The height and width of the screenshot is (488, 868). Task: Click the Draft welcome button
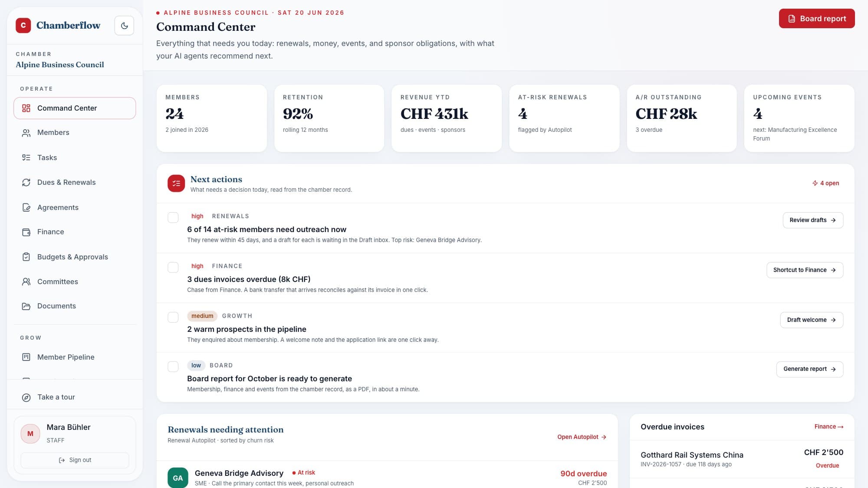[812, 320]
